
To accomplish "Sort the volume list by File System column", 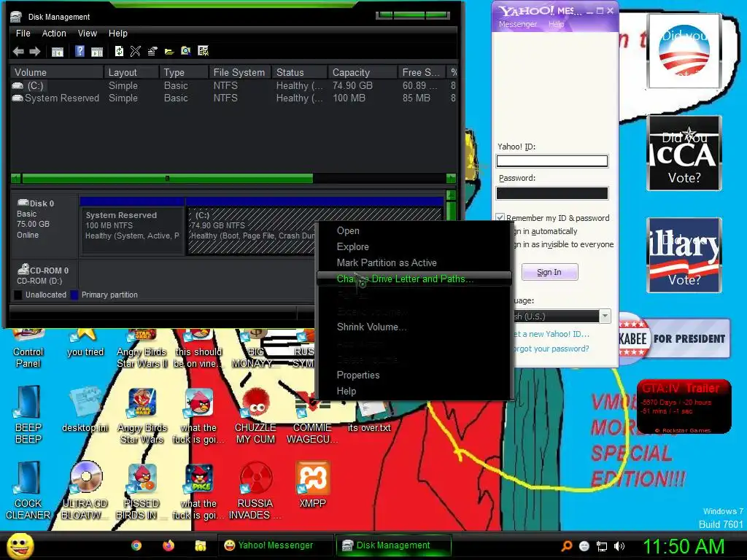I will pos(239,72).
